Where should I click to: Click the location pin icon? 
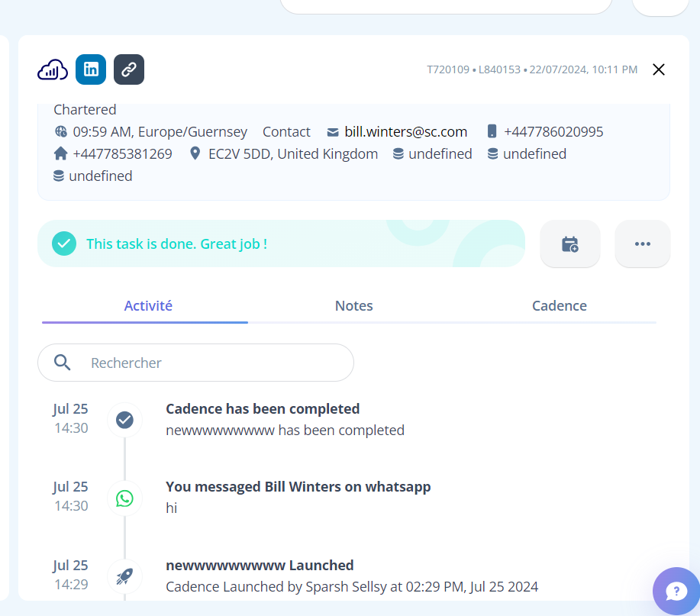point(195,153)
